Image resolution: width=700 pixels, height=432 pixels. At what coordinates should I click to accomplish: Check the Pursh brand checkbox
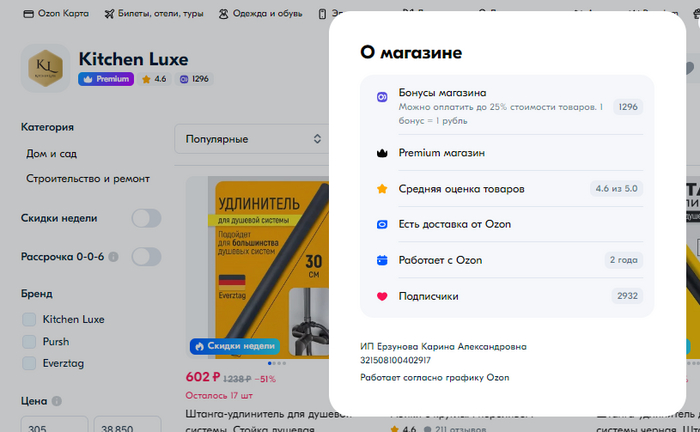(29, 342)
